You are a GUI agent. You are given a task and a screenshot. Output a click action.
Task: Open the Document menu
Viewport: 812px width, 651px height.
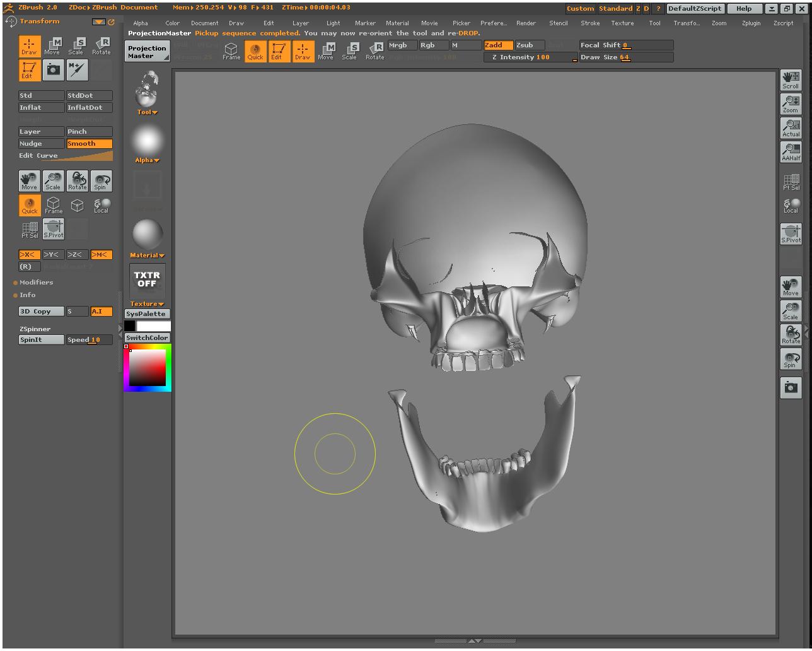204,23
